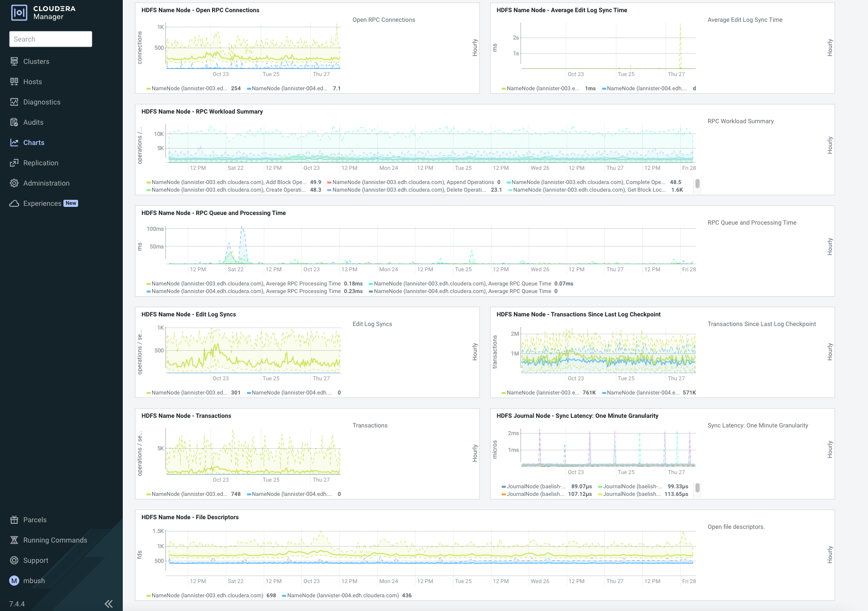
Task: Click inside the Search field
Action: click(50, 39)
